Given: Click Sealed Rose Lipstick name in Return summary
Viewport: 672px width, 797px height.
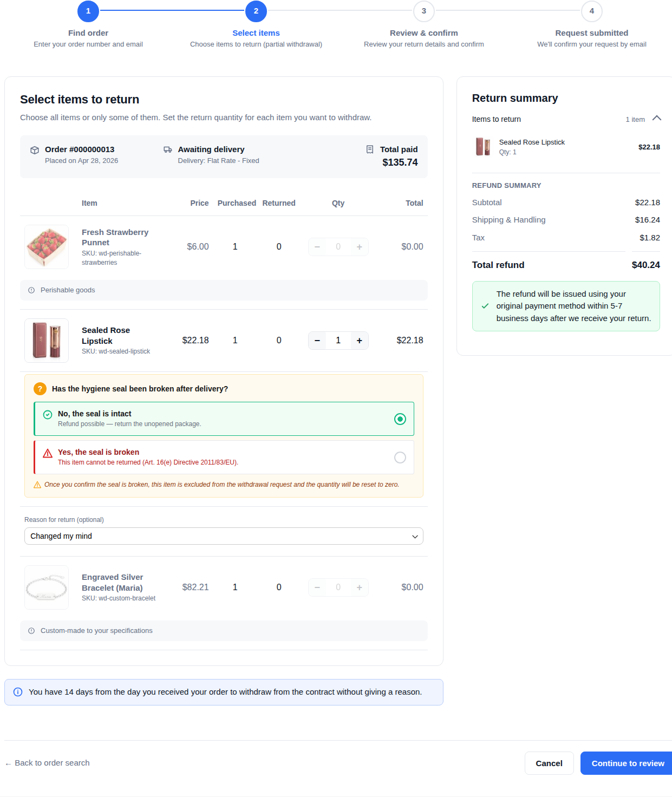Looking at the screenshot, I should [x=532, y=142].
